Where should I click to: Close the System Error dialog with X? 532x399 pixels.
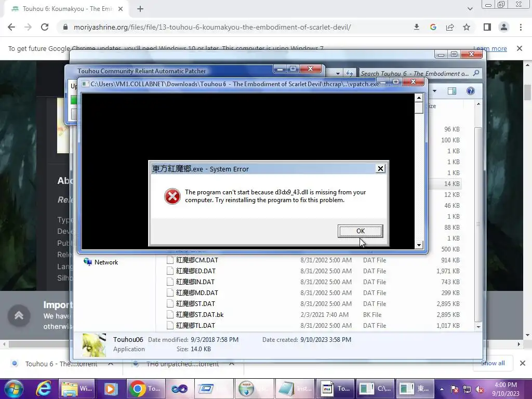pyautogui.click(x=380, y=169)
